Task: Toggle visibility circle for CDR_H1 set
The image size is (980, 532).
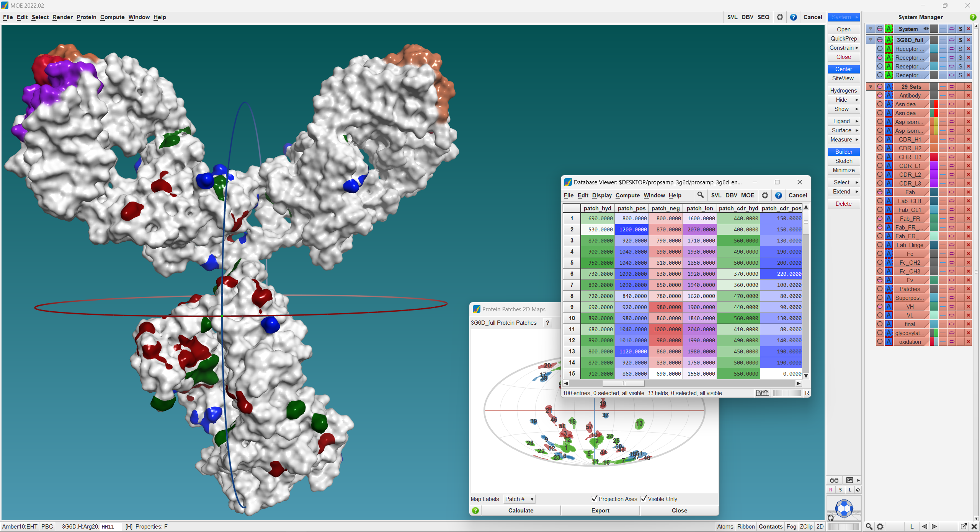Action: pos(880,140)
